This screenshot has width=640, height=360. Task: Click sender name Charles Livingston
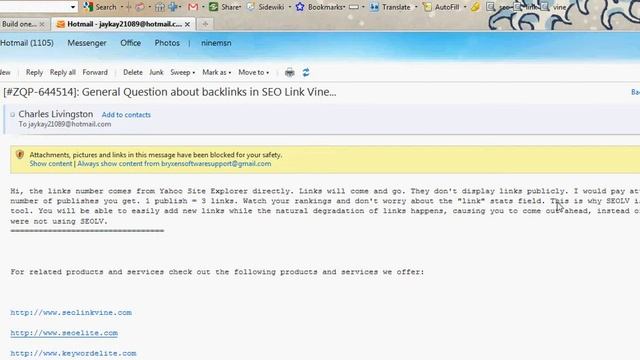(x=56, y=114)
